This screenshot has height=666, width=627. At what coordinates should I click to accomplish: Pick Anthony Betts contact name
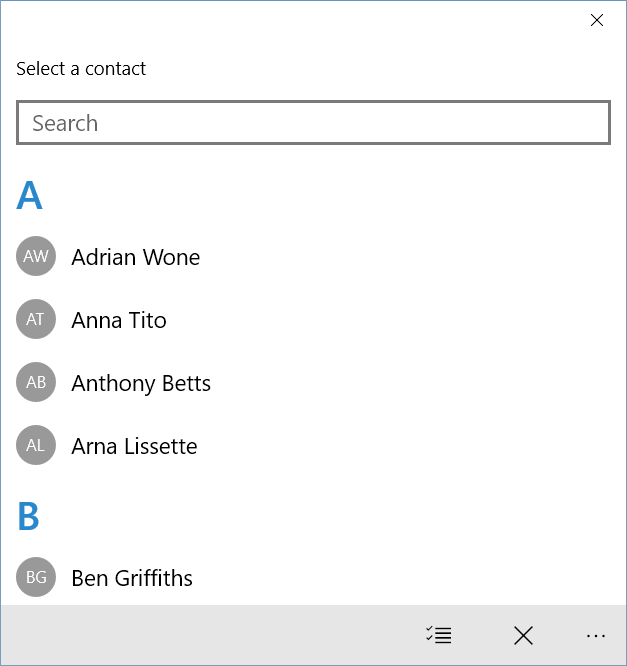(141, 383)
